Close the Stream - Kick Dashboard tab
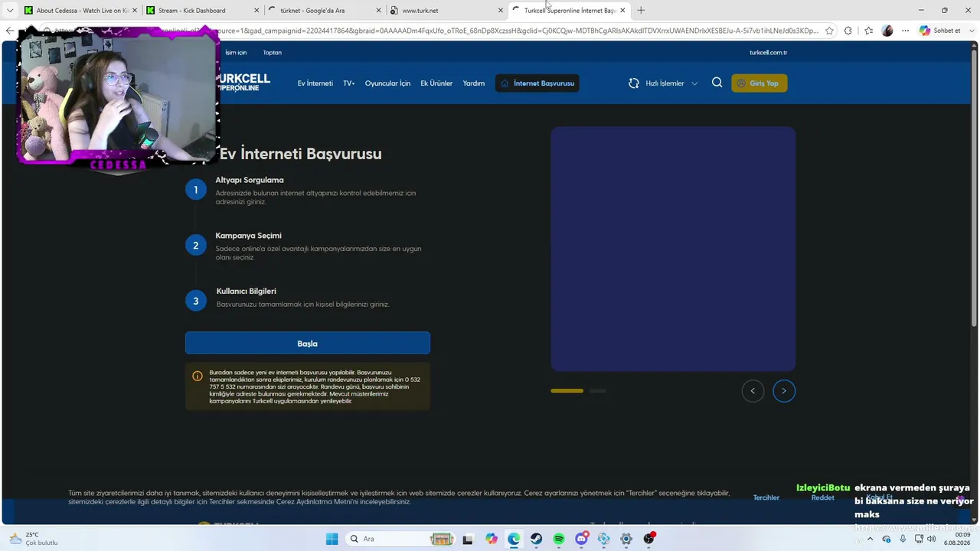The image size is (980, 551). (256, 11)
